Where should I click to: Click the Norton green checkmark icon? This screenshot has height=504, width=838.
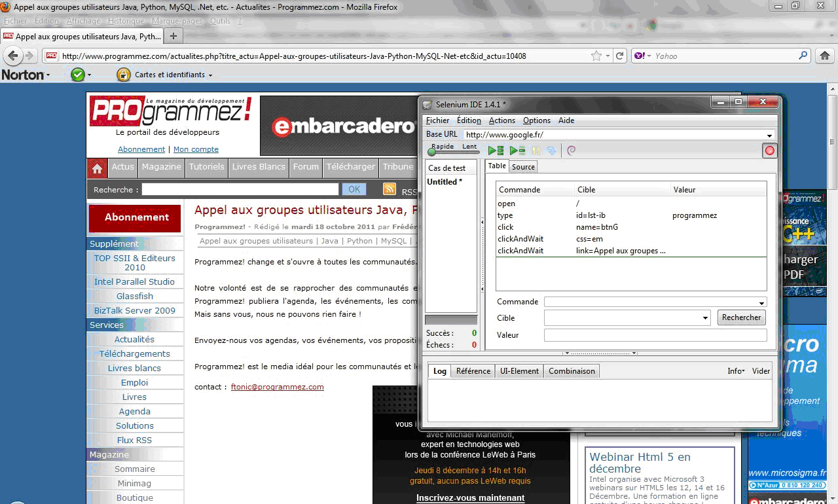78,75
